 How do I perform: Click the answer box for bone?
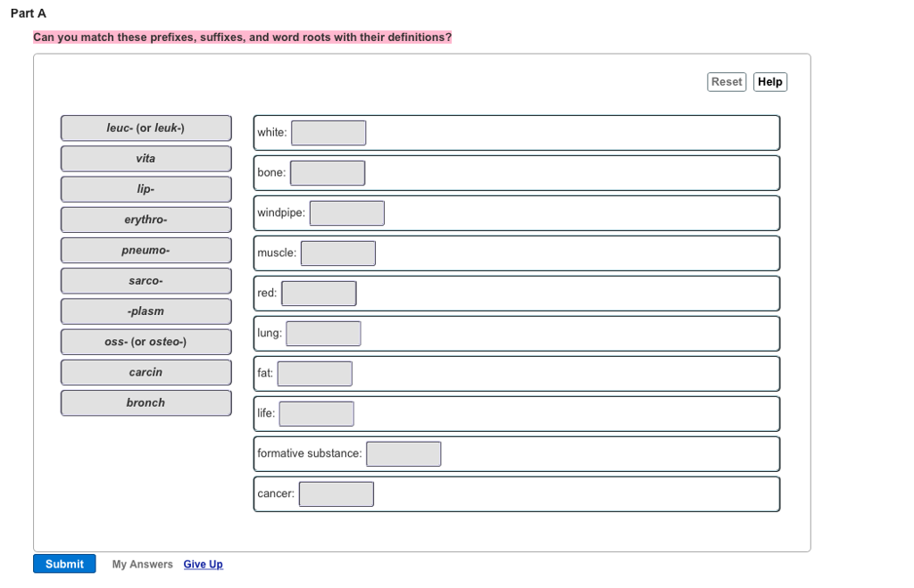tap(327, 172)
